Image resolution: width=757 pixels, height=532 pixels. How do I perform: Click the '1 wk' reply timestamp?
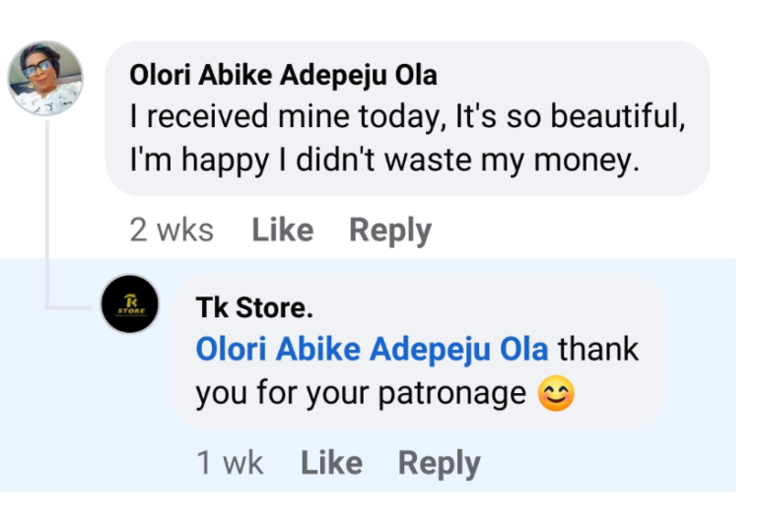pyautogui.click(x=230, y=463)
